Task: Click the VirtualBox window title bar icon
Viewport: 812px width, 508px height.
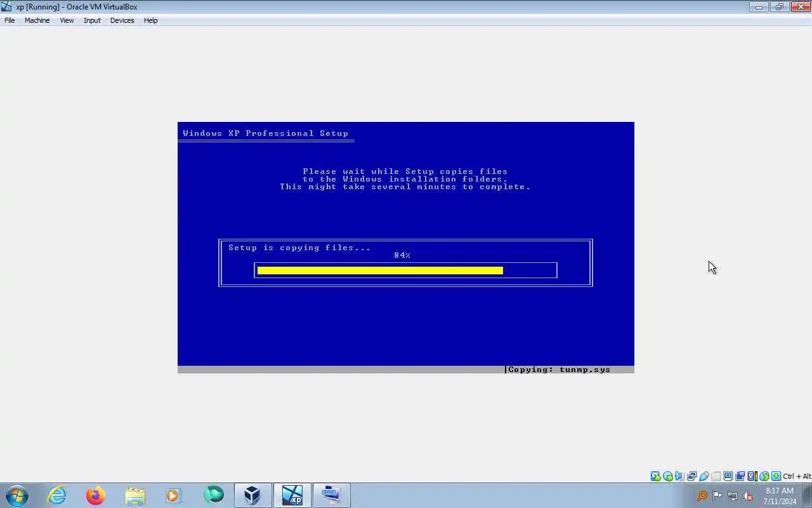Action: (x=6, y=6)
